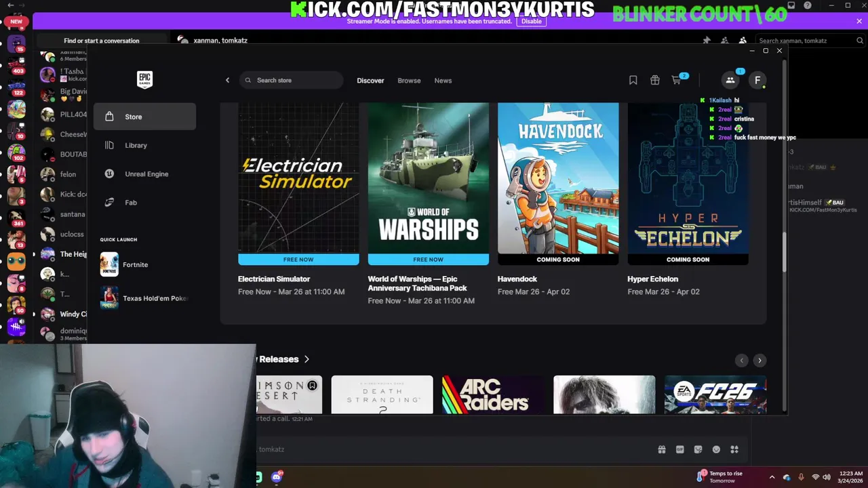Click the Epic Games logo
Screen dimensions: 868x488
[x=144, y=80]
